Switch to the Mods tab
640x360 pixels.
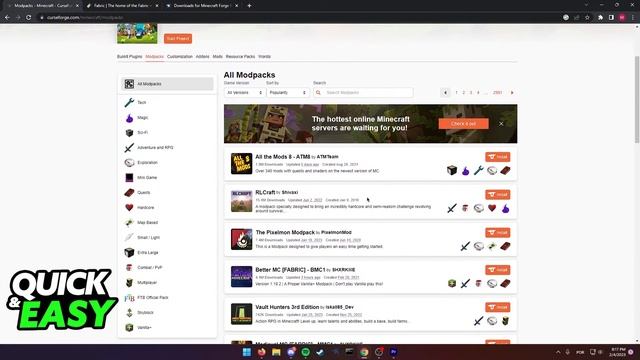pos(218,57)
